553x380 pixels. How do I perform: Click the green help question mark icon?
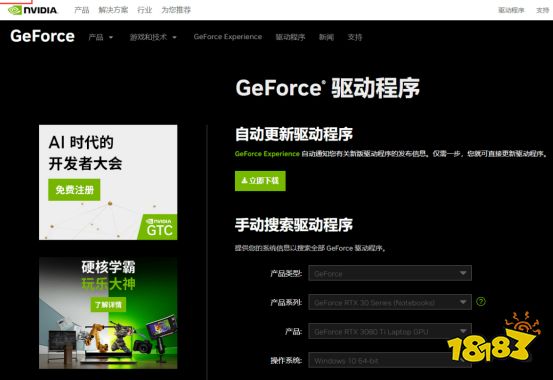click(x=481, y=301)
